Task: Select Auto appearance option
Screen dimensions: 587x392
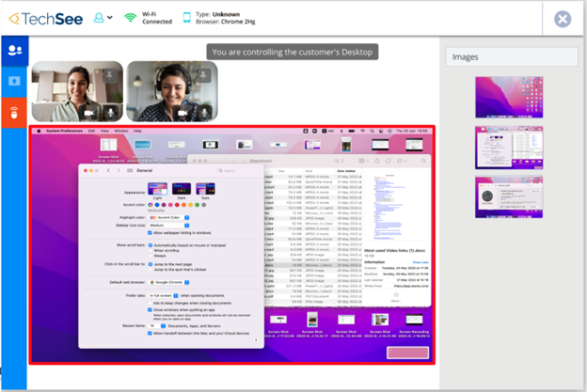Action: tap(205, 189)
